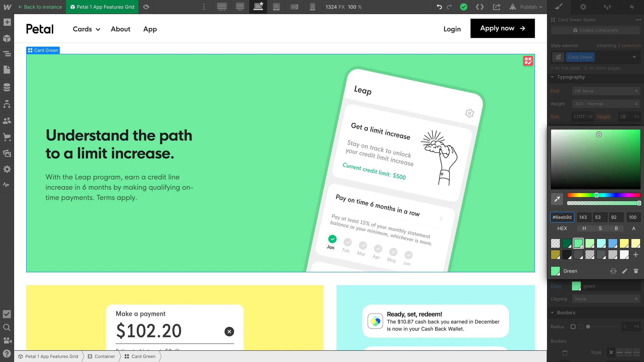
Task: Open the Font HK Nova dropdown
Action: [606, 91]
